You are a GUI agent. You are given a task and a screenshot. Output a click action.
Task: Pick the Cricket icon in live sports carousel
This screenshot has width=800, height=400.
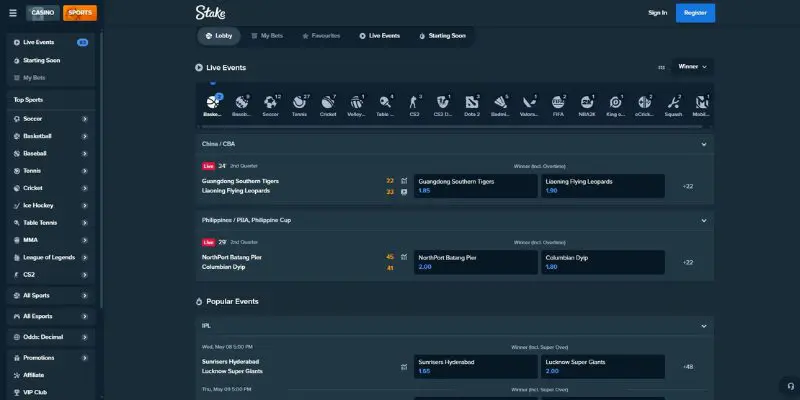(x=328, y=102)
